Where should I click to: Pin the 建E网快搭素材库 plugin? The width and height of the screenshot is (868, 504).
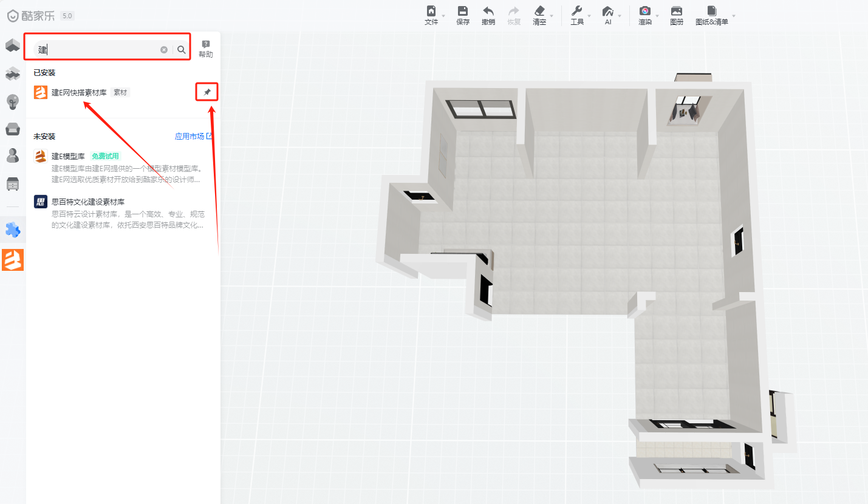coord(207,92)
